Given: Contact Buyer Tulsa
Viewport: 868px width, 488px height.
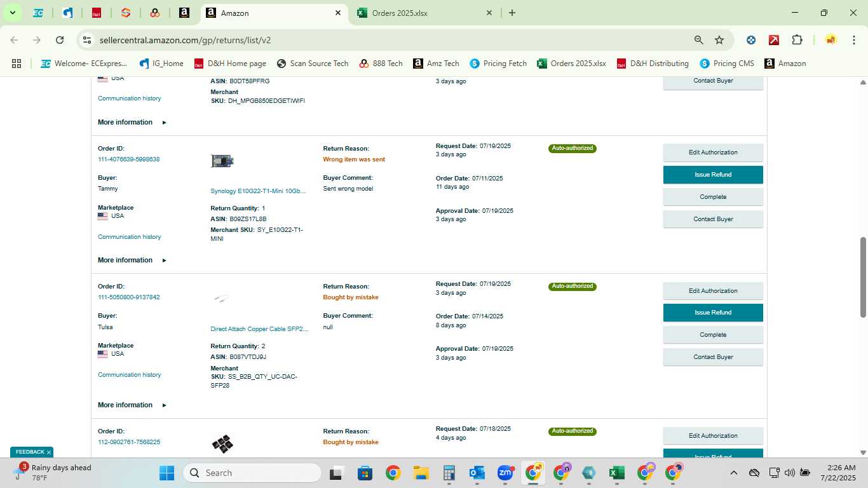Looking at the screenshot, I should point(713,357).
